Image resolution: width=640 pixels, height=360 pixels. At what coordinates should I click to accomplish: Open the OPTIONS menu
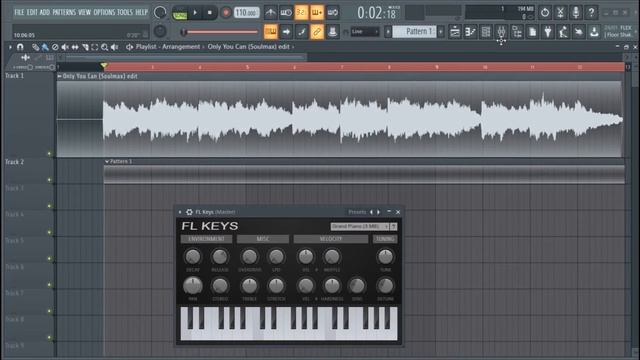104,12
